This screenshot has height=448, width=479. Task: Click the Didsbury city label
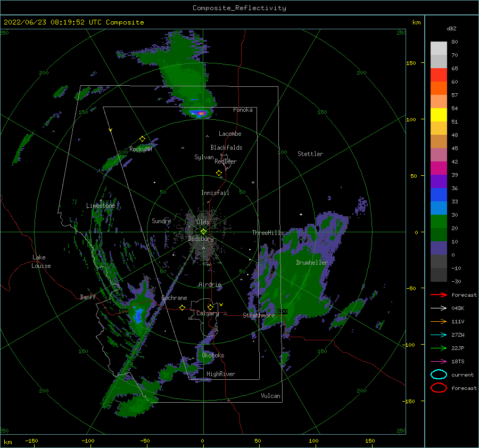(201, 239)
